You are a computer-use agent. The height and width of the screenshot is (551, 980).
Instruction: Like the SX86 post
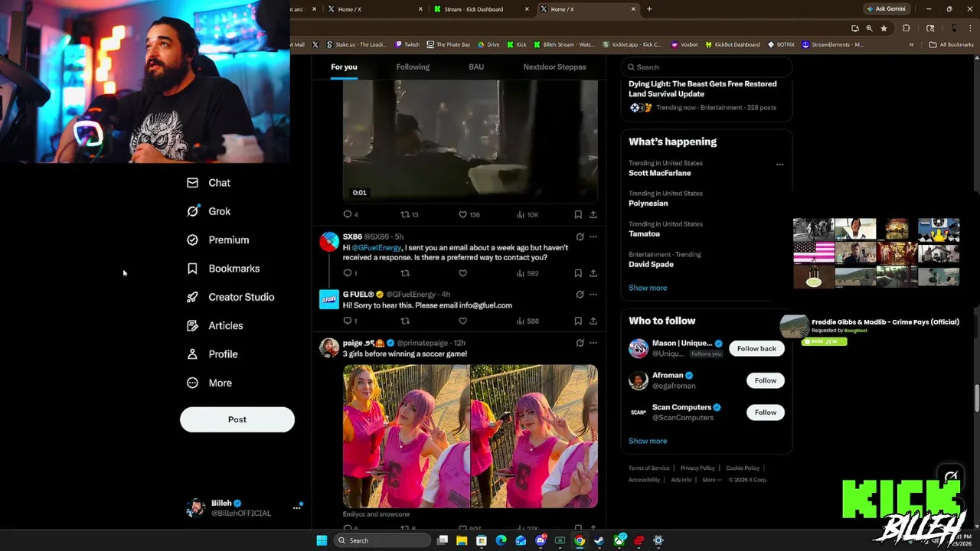[462, 273]
